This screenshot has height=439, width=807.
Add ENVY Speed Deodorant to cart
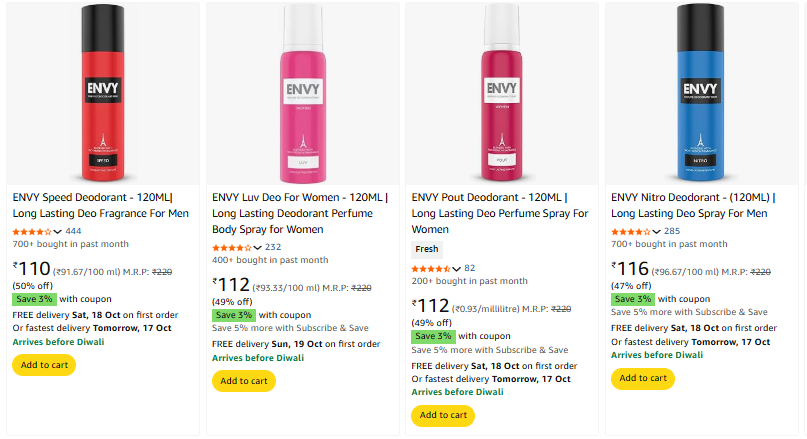(x=44, y=365)
